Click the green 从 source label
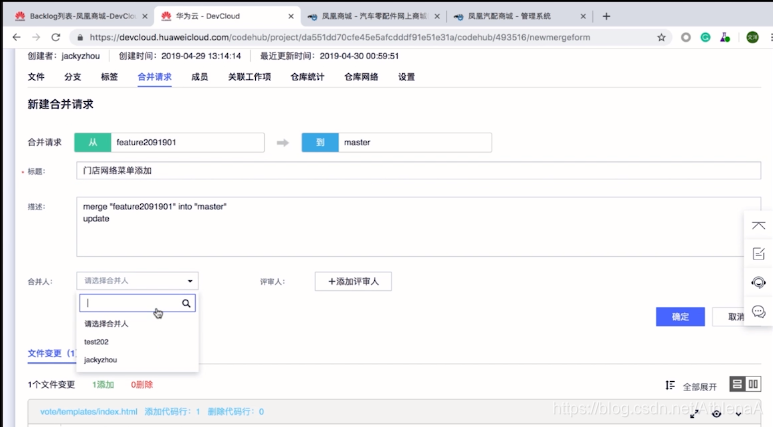This screenshot has width=773, height=427. click(x=93, y=142)
